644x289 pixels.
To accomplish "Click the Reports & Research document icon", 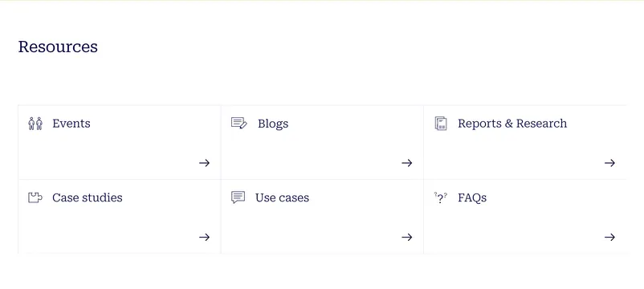I will [441, 124].
